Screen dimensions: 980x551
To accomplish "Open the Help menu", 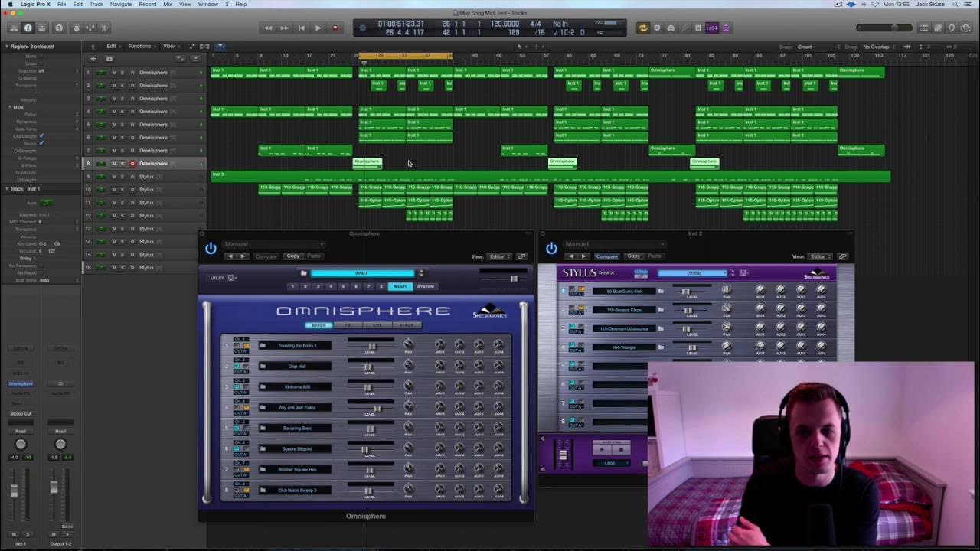I will tap(240, 4).
